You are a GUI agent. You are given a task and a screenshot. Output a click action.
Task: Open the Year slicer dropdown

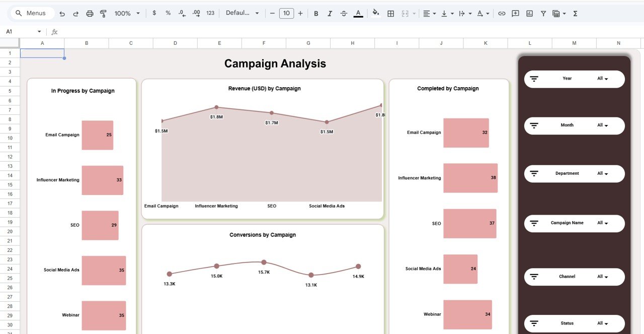pos(602,78)
